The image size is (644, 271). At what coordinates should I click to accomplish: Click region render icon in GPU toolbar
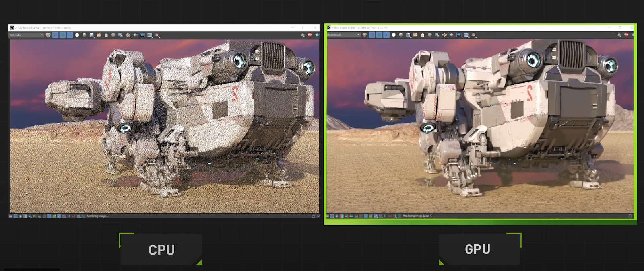tap(474, 35)
